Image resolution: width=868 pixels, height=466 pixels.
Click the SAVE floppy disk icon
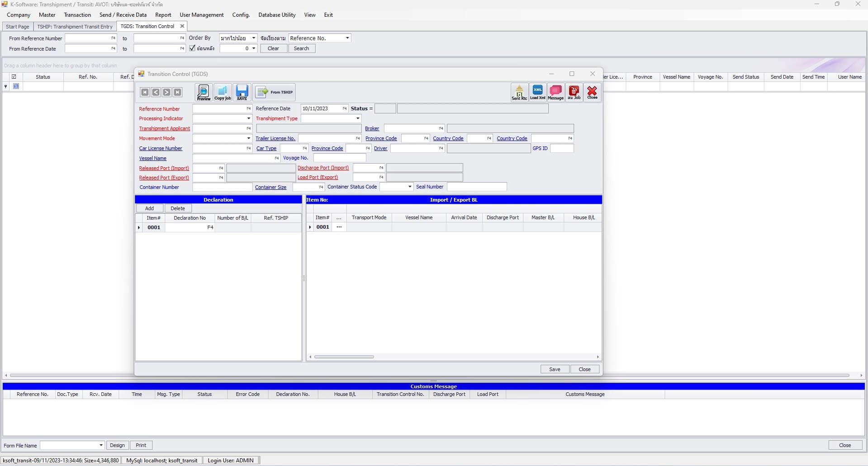point(242,92)
